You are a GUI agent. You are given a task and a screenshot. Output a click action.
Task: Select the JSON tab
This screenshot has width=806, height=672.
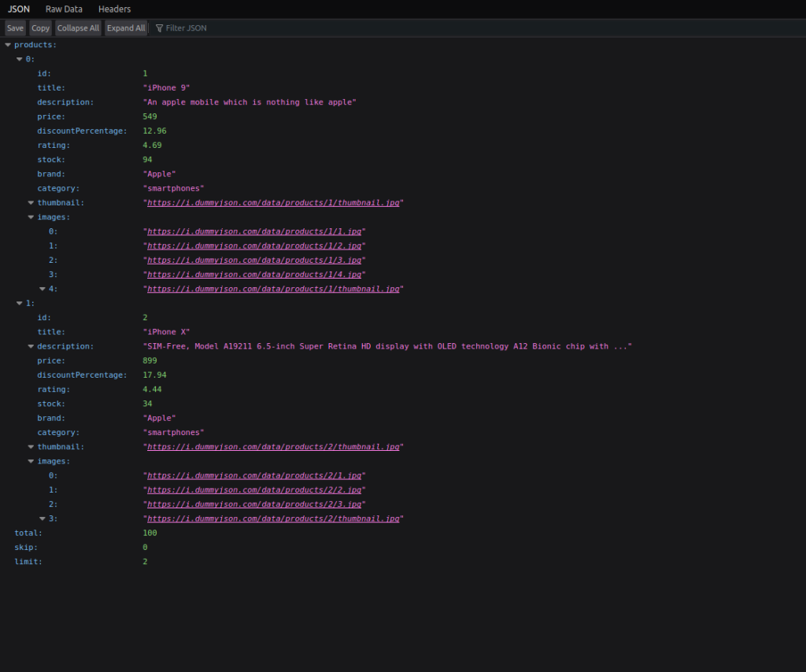pyautogui.click(x=17, y=9)
